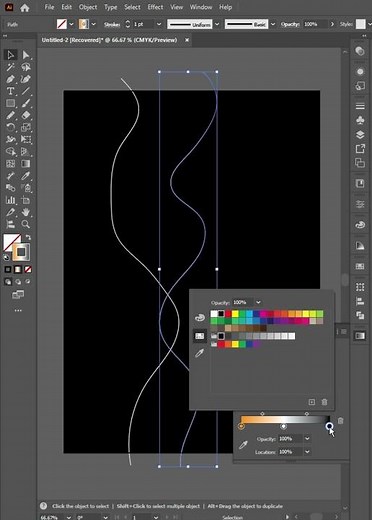This screenshot has width=372, height=520.
Task: Click Edit Toolbar three dots button
Action: [x=18, y=310]
